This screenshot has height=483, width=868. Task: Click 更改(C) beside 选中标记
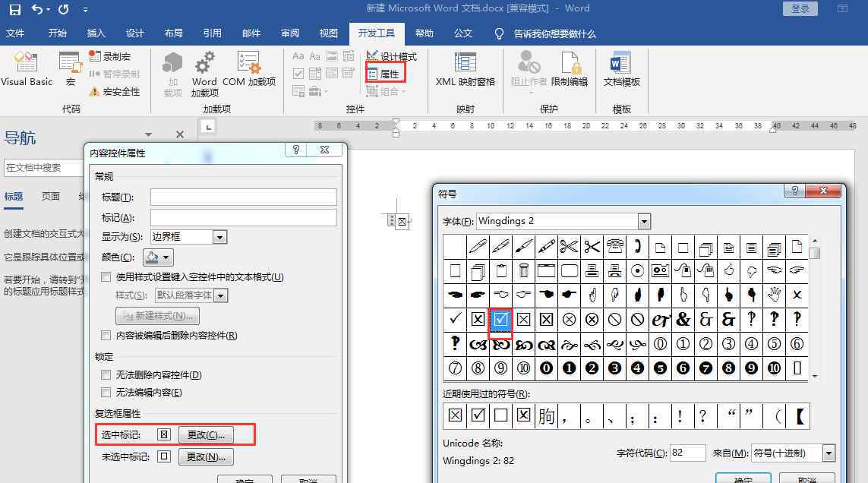click(206, 435)
